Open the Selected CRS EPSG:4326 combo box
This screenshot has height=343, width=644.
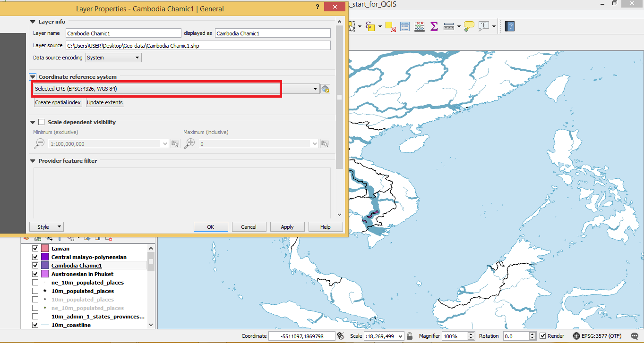click(x=176, y=89)
